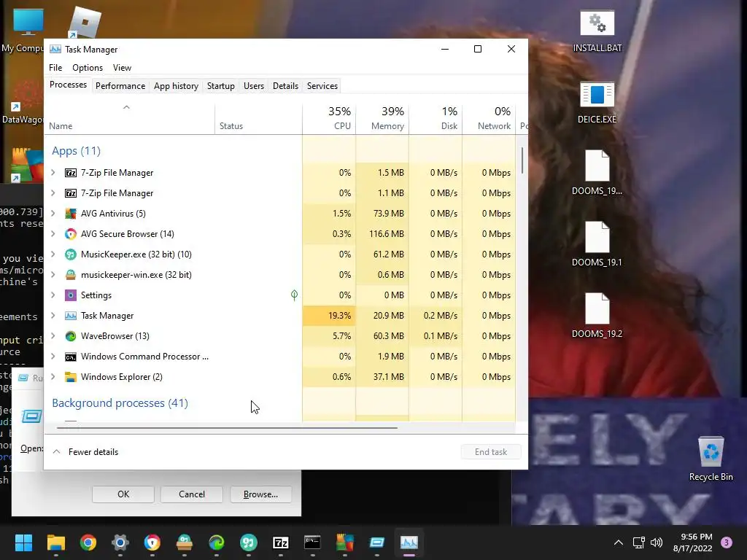The width and height of the screenshot is (747, 560).
Task: Select the Recycle Bin desktop icon
Action: click(711, 458)
